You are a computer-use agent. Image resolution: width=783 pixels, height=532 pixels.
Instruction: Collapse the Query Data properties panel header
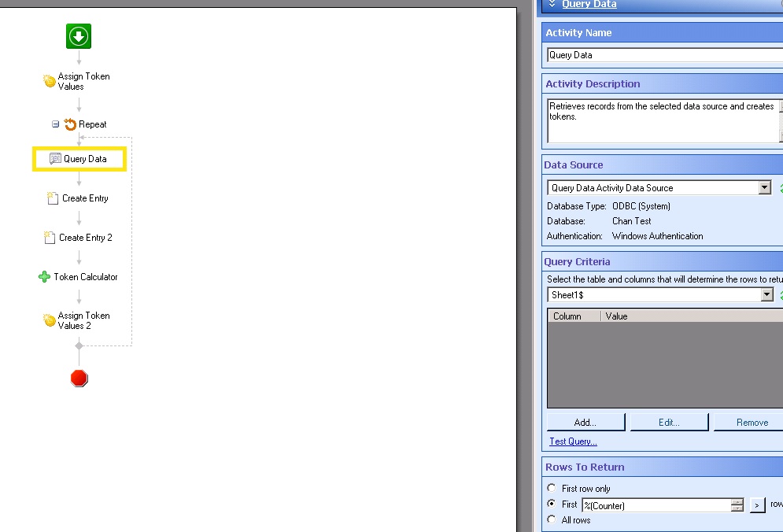coord(552,4)
